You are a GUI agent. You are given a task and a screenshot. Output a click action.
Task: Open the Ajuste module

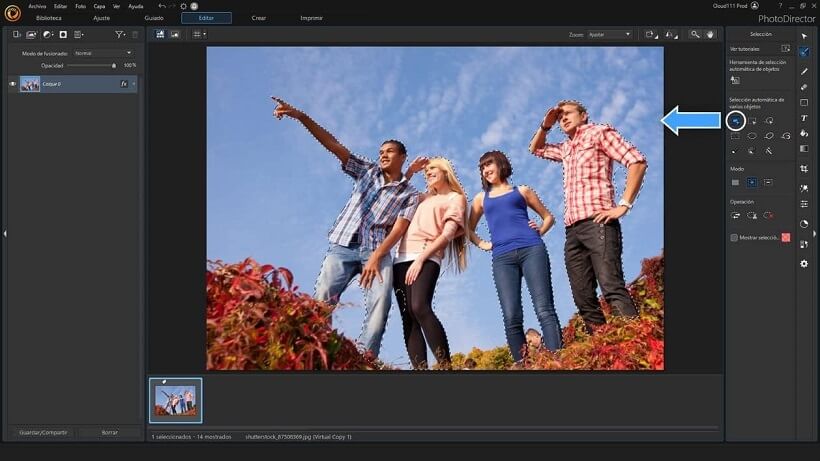pos(101,18)
